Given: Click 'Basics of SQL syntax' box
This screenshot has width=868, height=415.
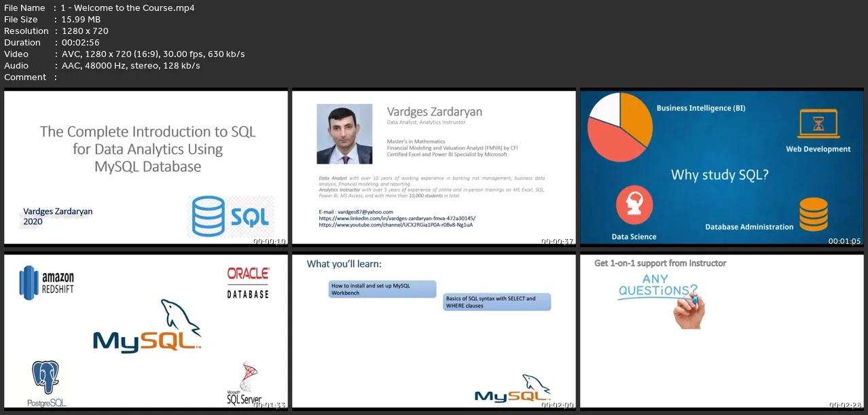Looking at the screenshot, I should [497, 302].
